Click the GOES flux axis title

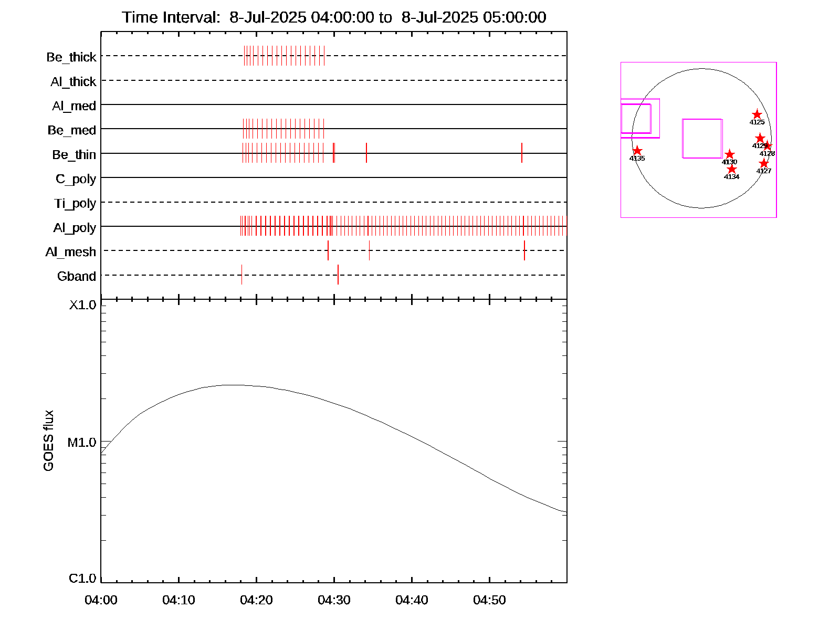(48, 440)
